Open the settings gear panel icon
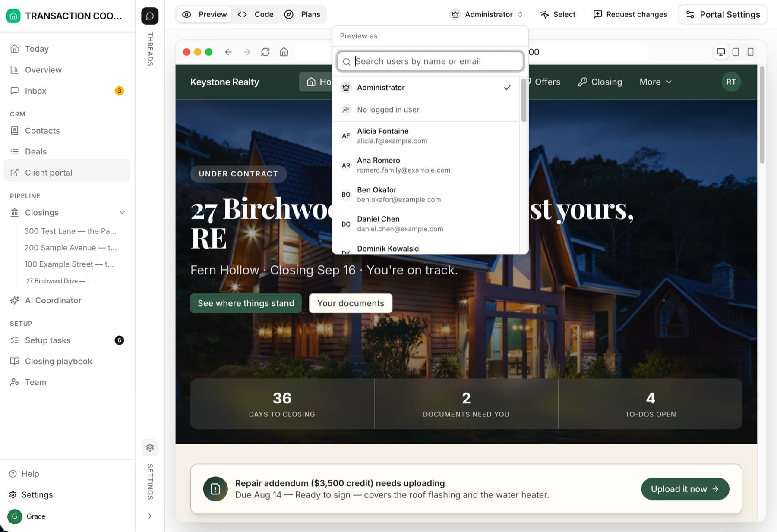 tap(150, 447)
